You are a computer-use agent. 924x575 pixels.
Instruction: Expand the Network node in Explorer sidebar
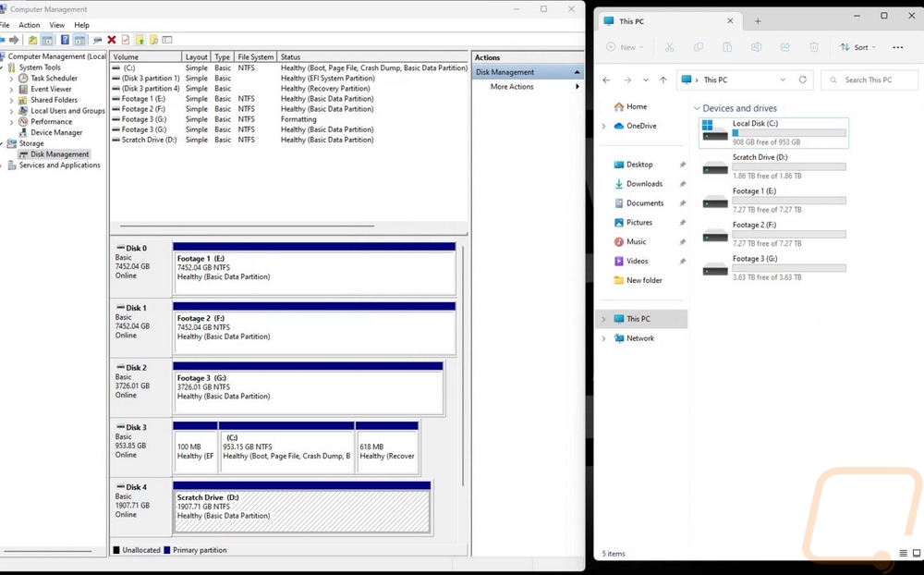coord(603,338)
